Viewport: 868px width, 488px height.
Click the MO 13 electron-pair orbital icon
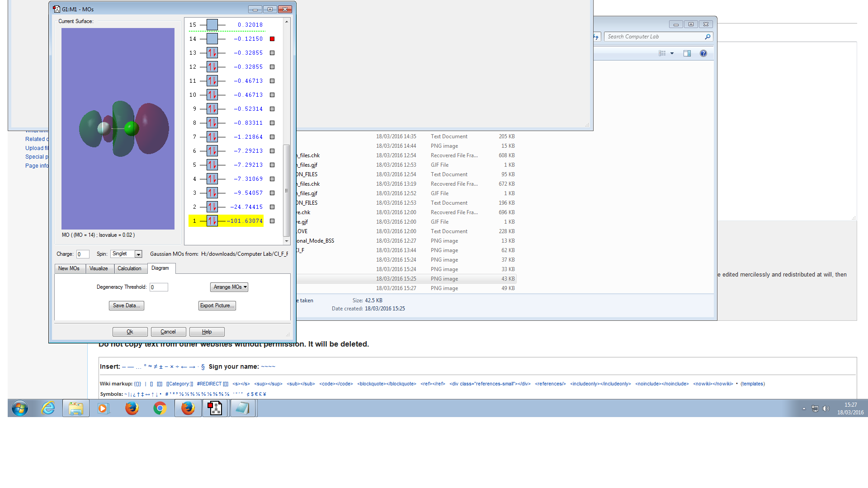212,53
